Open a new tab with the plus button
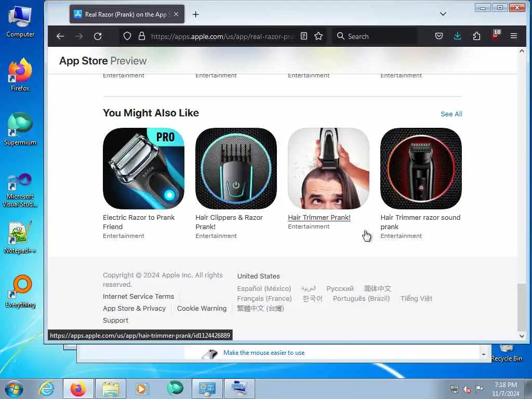The height and width of the screenshot is (399, 532). [x=195, y=14]
